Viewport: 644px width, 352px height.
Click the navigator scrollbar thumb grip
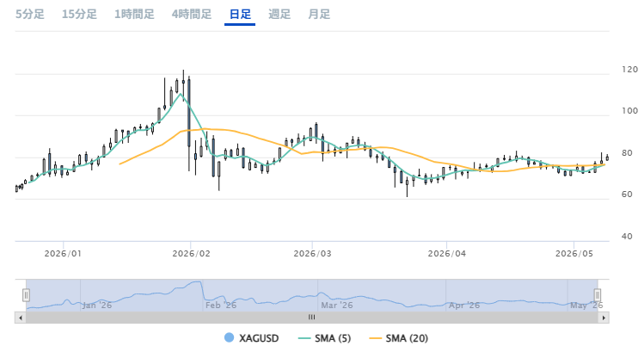point(312,318)
